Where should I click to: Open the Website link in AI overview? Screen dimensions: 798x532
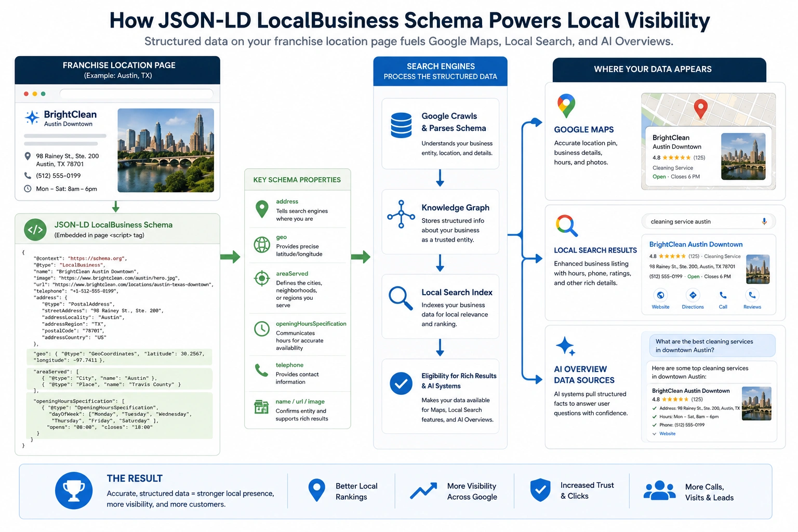tap(667, 434)
